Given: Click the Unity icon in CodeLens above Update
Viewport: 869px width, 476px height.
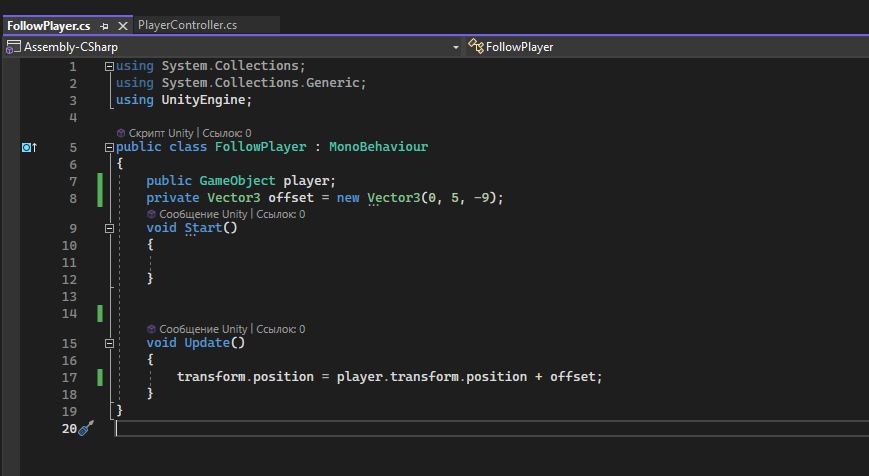Looking at the screenshot, I should click(x=151, y=329).
